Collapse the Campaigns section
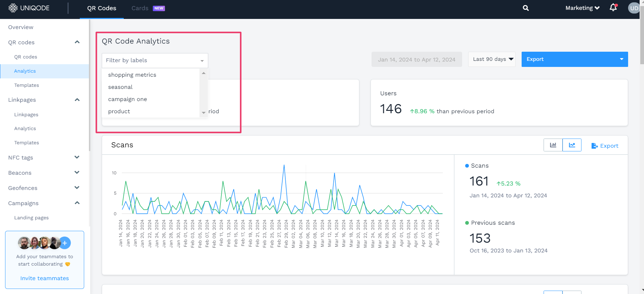644x294 pixels. (77, 203)
